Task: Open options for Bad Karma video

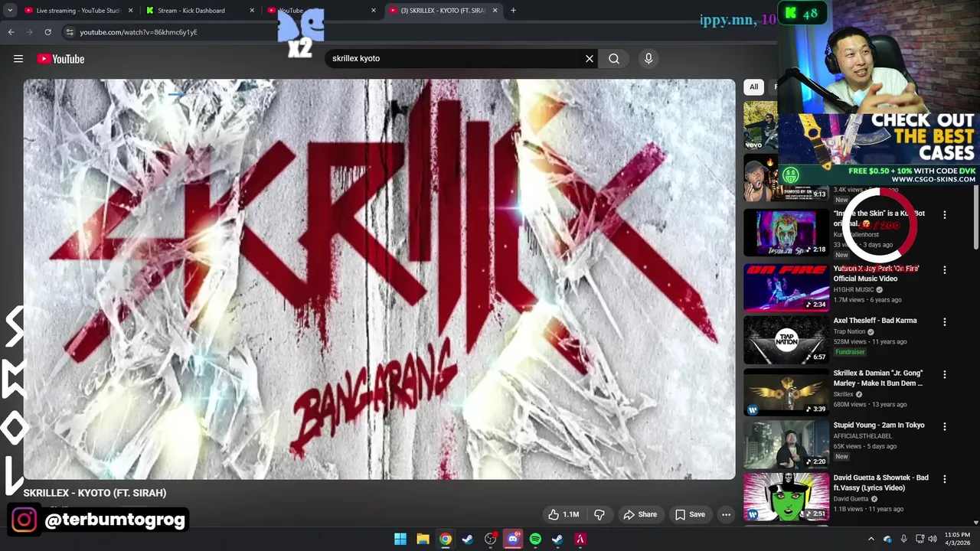Action: [944, 322]
